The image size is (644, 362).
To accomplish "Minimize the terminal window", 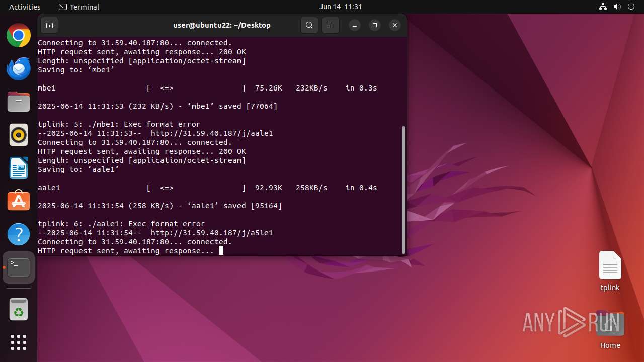I will pos(355,25).
